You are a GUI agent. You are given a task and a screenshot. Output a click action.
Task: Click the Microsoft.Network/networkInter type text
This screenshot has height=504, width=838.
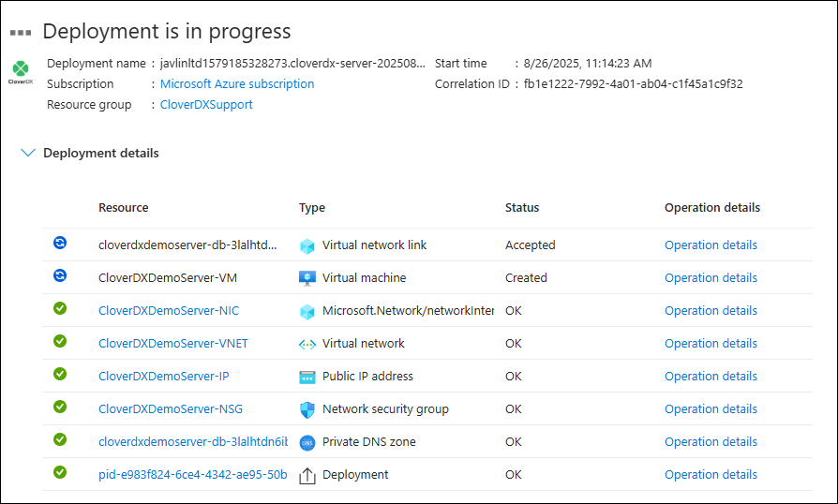(x=408, y=311)
